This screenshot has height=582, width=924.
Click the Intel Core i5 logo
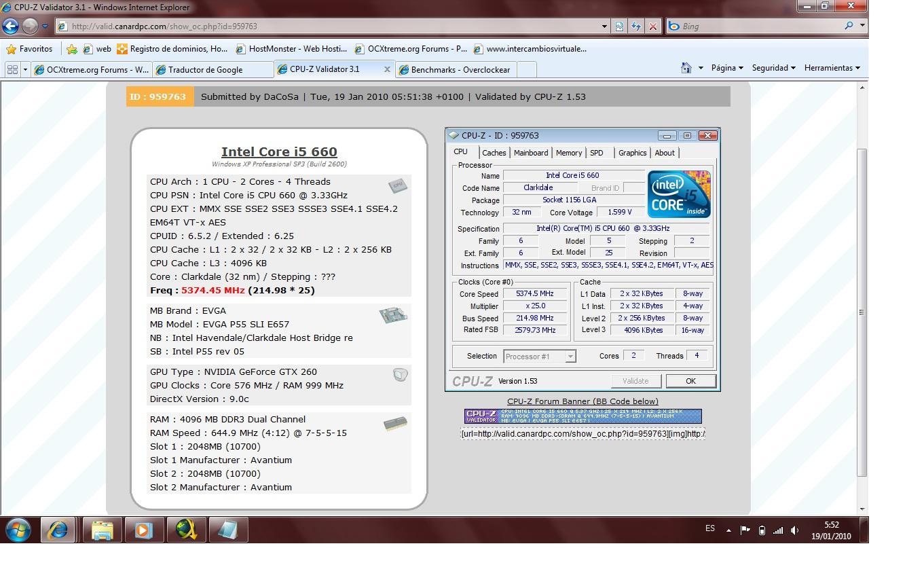pyautogui.click(x=679, y=194)
